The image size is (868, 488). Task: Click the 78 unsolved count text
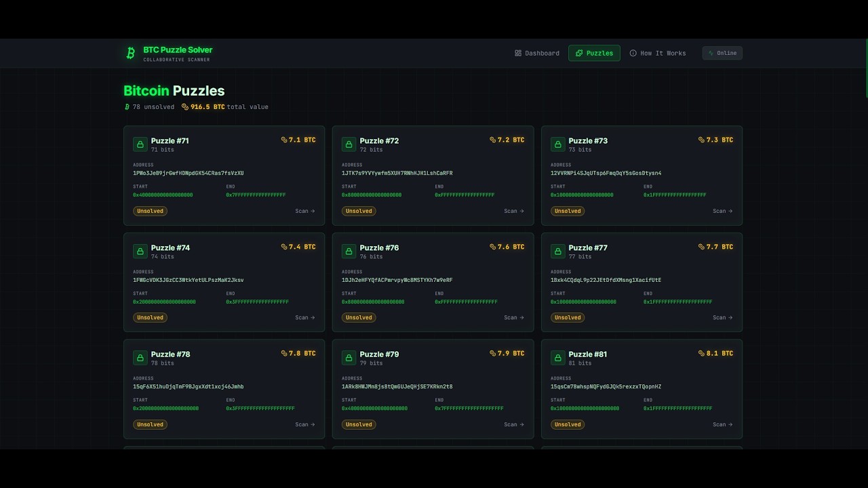tap(153, 107)
